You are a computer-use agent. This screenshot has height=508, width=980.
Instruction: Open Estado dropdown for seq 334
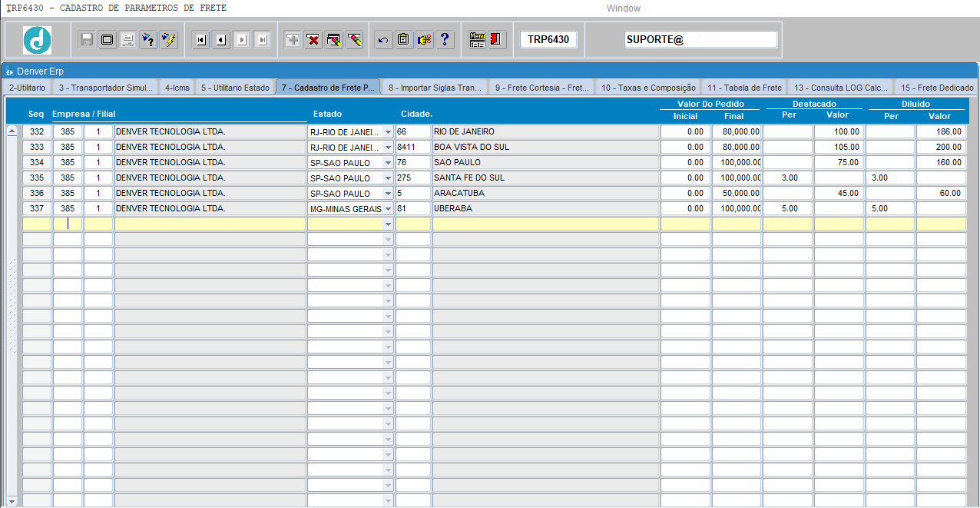(x=388, y=163)
